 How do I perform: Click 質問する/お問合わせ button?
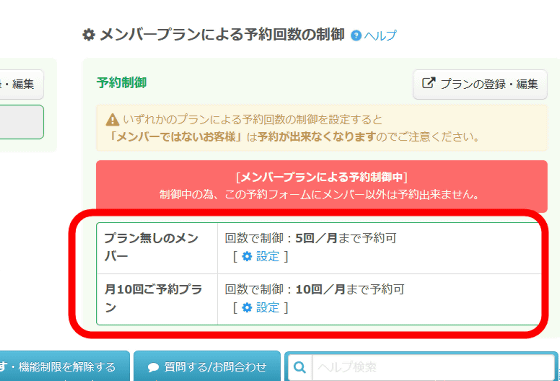pyautogui.click(x=207, y=366)
